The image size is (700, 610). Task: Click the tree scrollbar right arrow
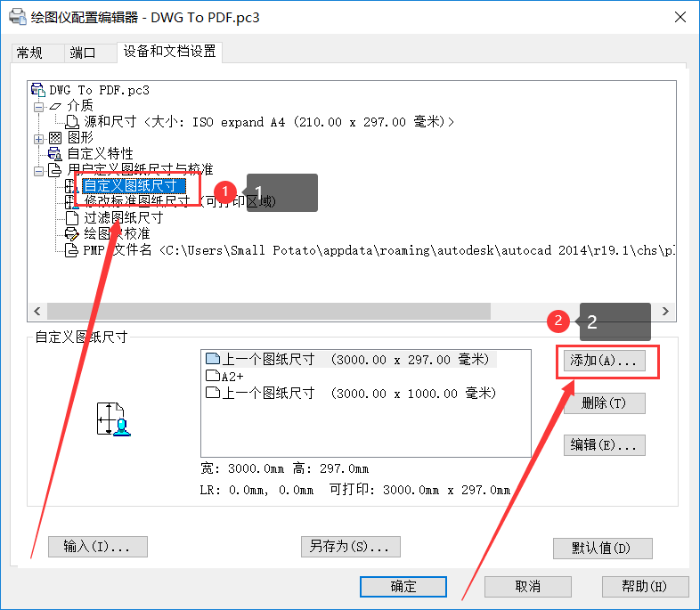(x=665, y=311)
